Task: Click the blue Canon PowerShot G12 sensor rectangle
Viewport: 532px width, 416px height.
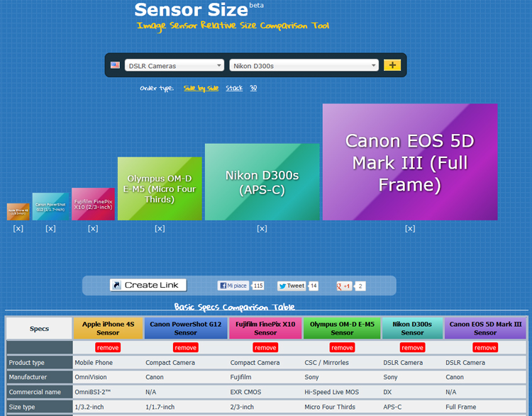Action: point(50,207)
